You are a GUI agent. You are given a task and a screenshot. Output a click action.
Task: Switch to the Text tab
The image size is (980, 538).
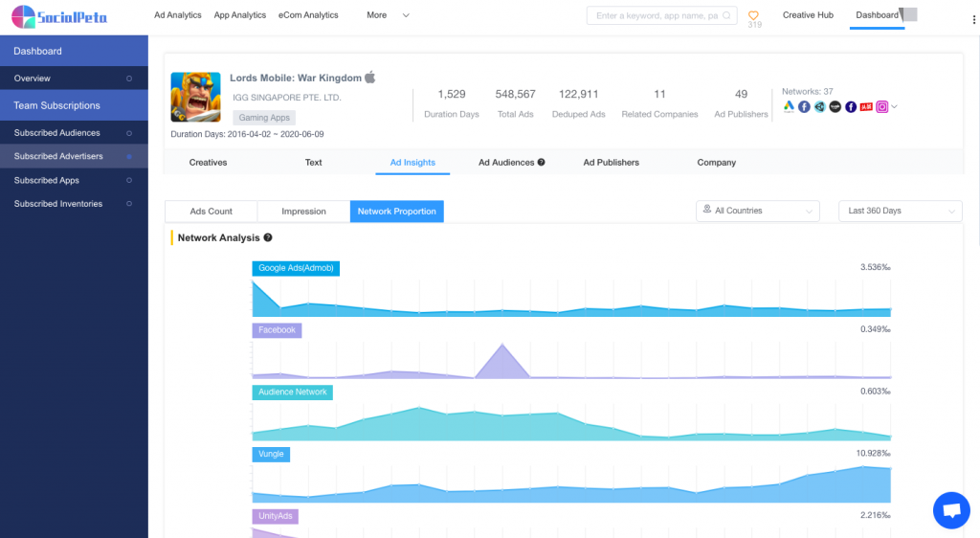click(313, 163)
